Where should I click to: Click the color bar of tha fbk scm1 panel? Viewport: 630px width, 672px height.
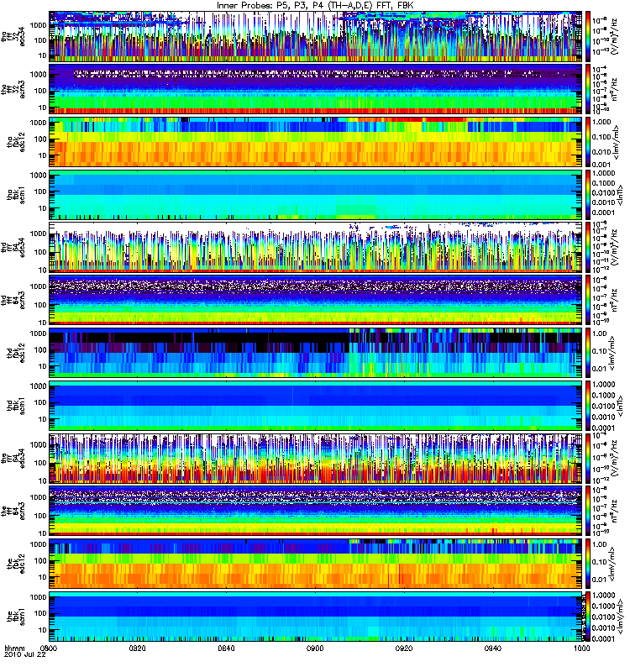588,195
